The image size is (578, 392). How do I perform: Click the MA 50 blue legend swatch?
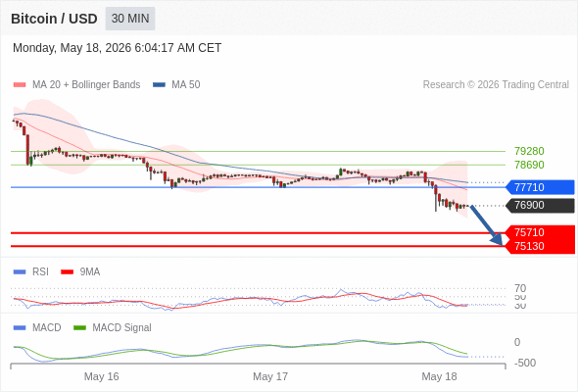(159, 85)
